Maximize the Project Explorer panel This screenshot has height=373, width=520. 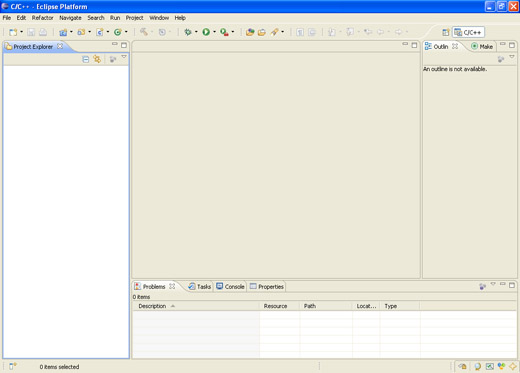[x=124, y=45]
